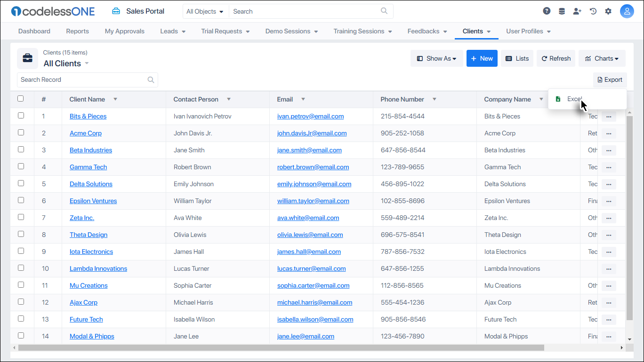Open the Show As dropdown
The image size is (644, 362).
coord(437,58)
